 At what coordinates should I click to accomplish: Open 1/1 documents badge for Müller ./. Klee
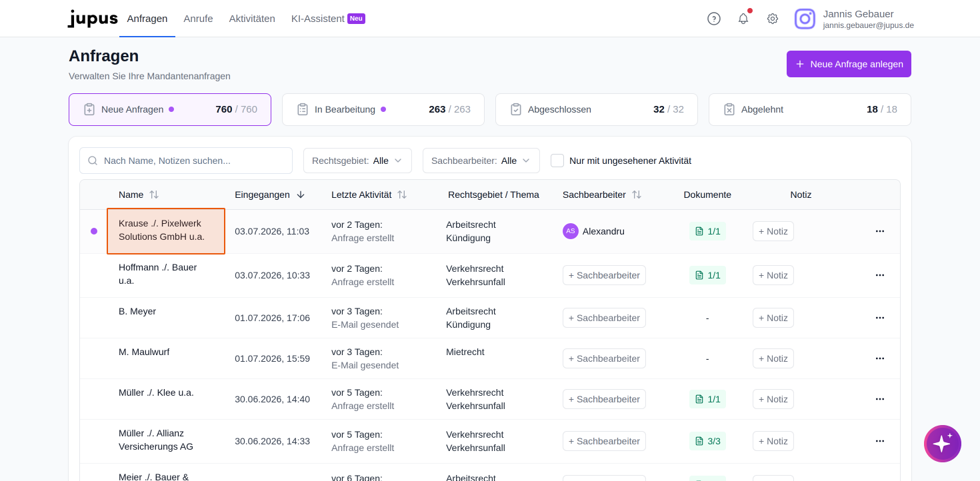[x=707, y=399]
